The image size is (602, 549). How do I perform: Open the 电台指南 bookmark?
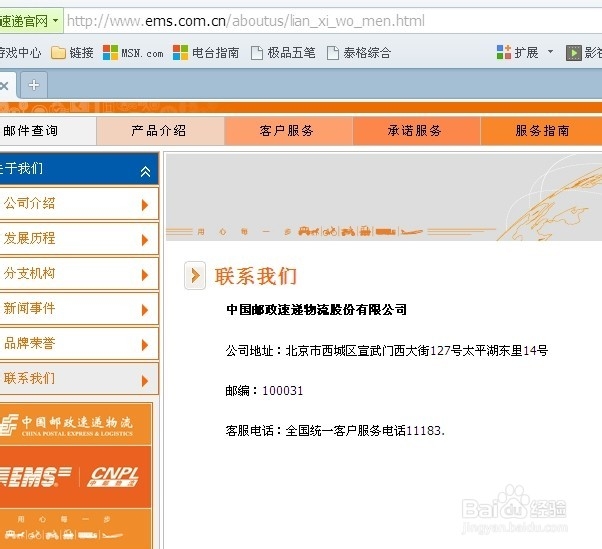206,53
